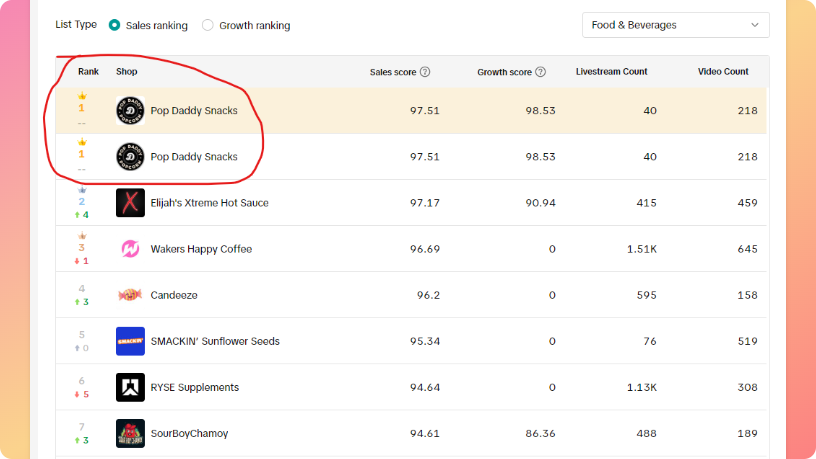Open the Candeeze shop name

tap(174, 295)
